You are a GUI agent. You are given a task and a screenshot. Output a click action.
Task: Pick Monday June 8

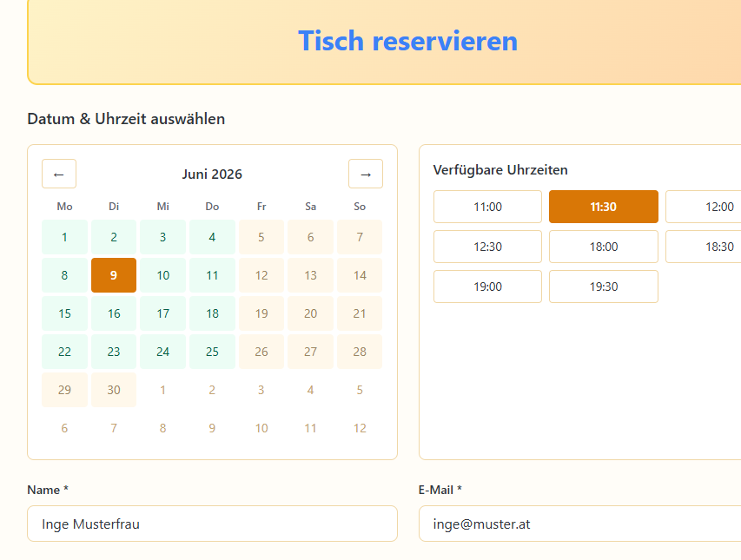pyautogui.click(x=65, y=275)
